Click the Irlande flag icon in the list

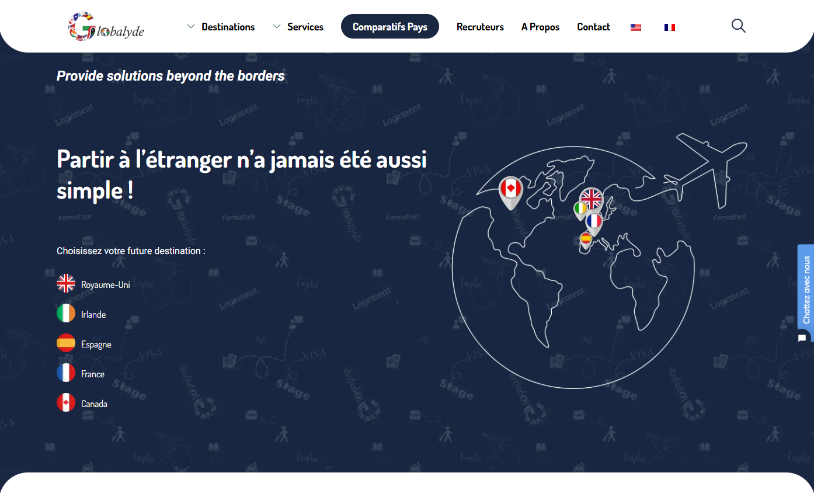click(66, 314)
